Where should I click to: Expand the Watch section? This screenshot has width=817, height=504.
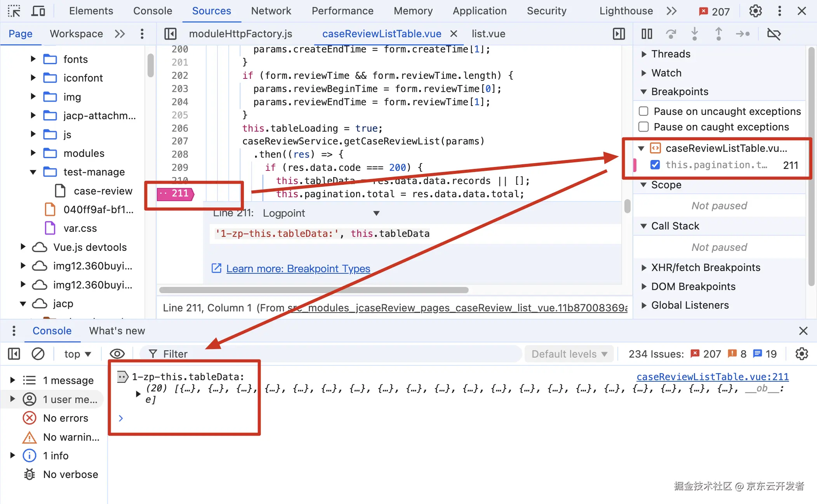[666, 73]
